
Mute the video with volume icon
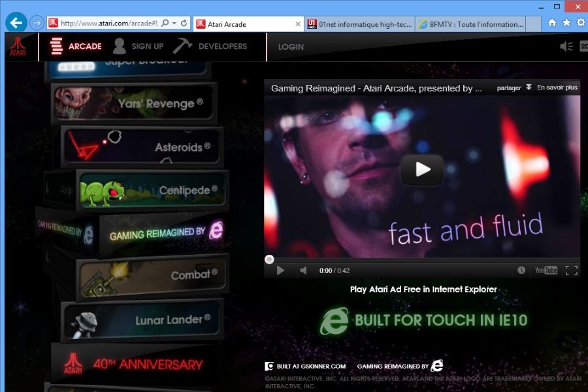[x=303, y=270]
